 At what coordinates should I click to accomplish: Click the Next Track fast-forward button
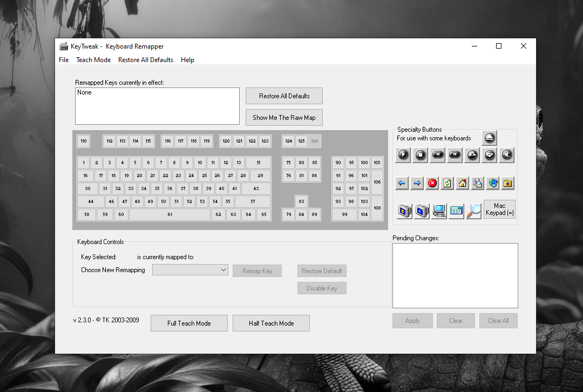[x=455, y=156]
